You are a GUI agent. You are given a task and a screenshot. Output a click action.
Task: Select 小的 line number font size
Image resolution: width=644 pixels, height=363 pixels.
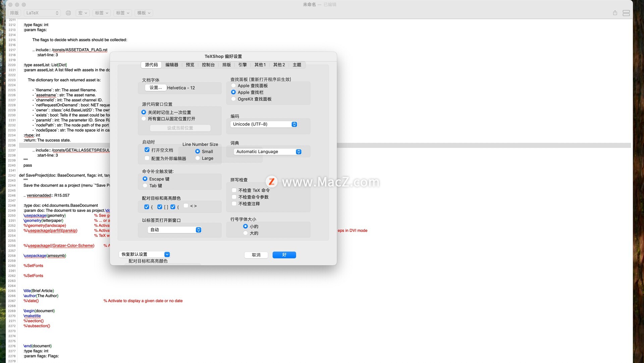pos(246,226)
